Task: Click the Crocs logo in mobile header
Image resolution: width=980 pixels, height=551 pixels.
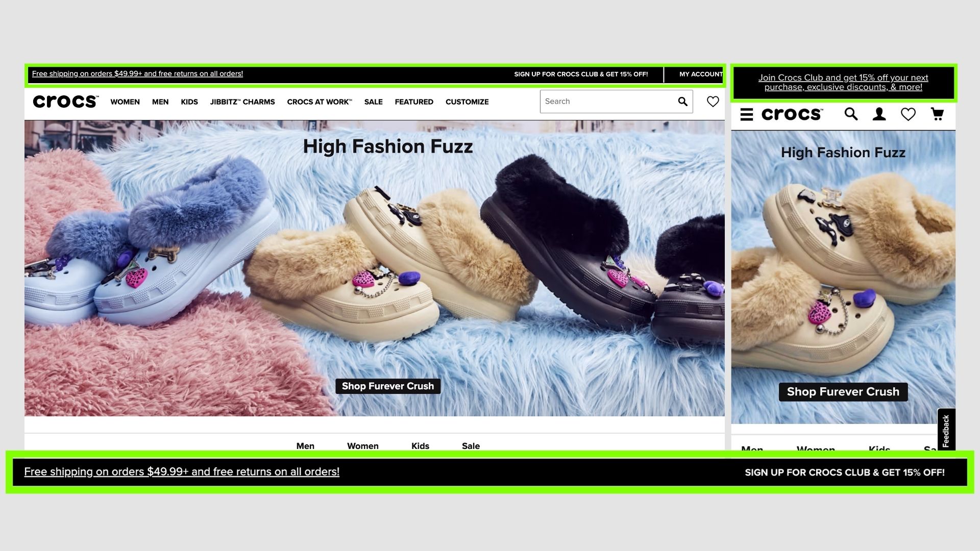Action: pyautogui.click(x=792, y=114)
